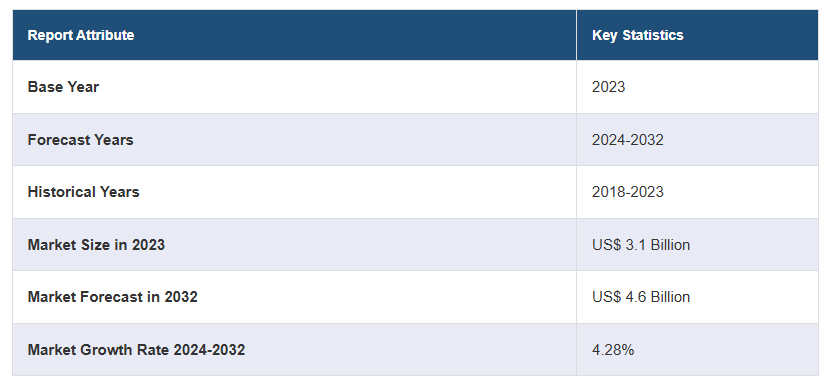The height and width of the screenshot is (384, 835).
Task: Select Market Growth Rate 2024-2032 label
Action: tap(136, 350)
